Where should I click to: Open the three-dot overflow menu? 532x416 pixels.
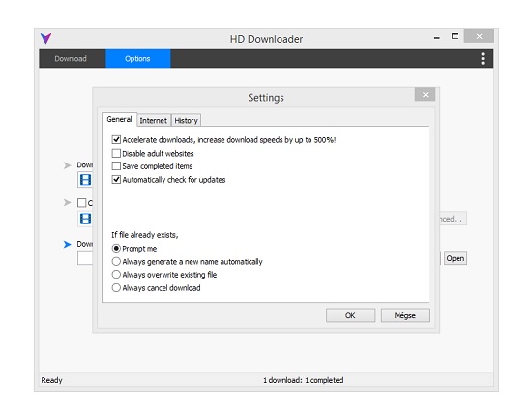point(483,59)
